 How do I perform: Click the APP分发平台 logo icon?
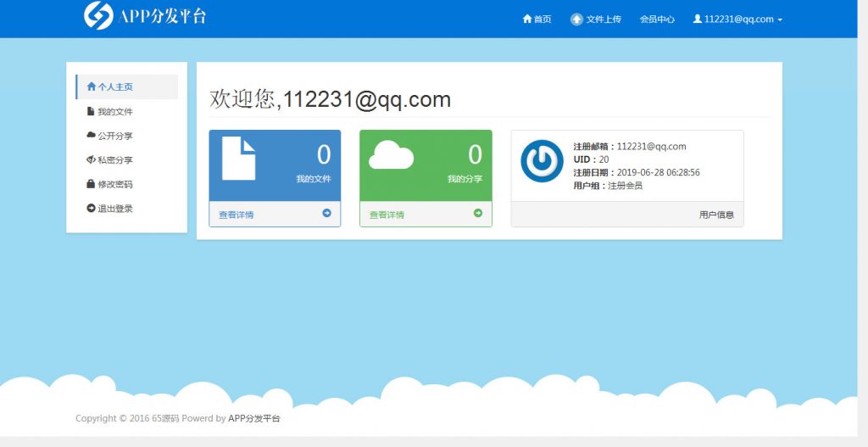click(98, 15)
